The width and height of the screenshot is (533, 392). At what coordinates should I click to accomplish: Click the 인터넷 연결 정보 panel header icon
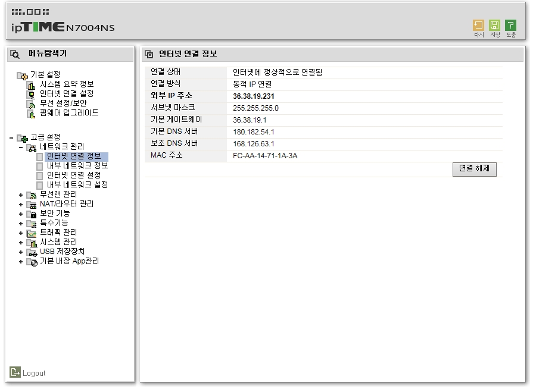tap(149, 54)
